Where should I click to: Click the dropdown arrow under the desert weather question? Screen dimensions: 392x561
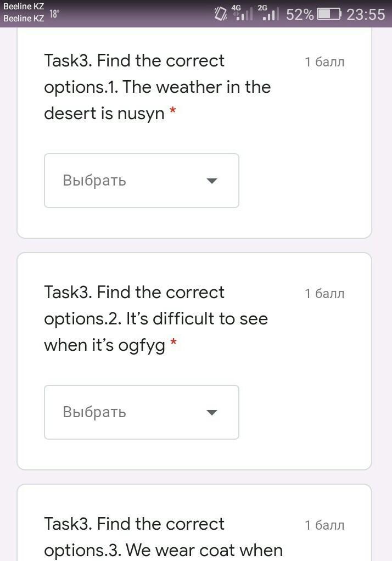click(212, 181)
